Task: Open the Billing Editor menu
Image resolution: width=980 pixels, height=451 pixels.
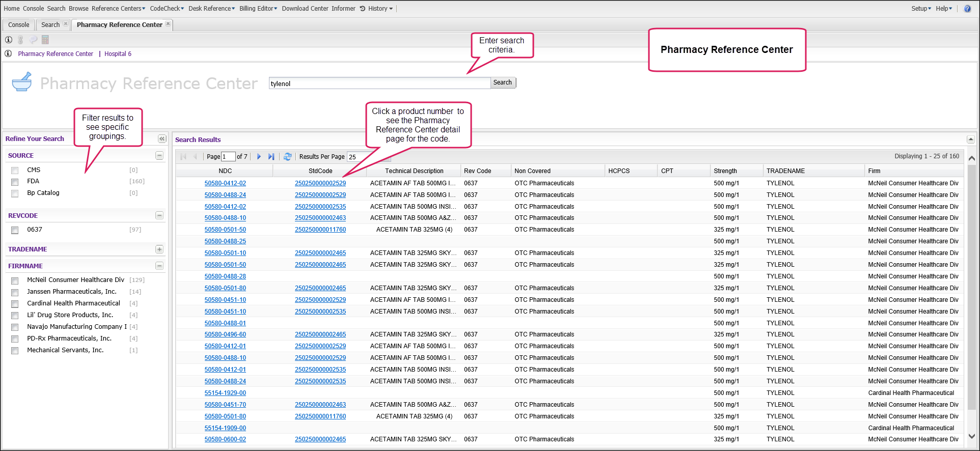Action: click(x=258, y=9)
